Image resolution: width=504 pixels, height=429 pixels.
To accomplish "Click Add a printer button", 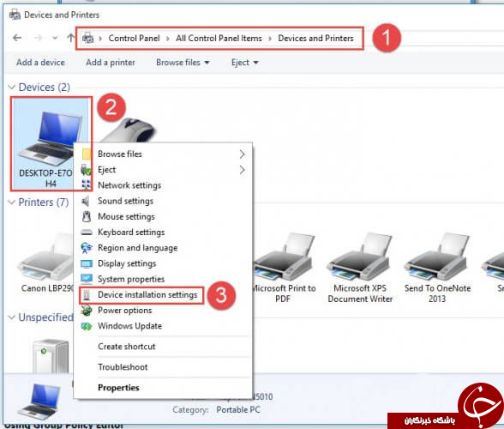I will tap(111, 63).
